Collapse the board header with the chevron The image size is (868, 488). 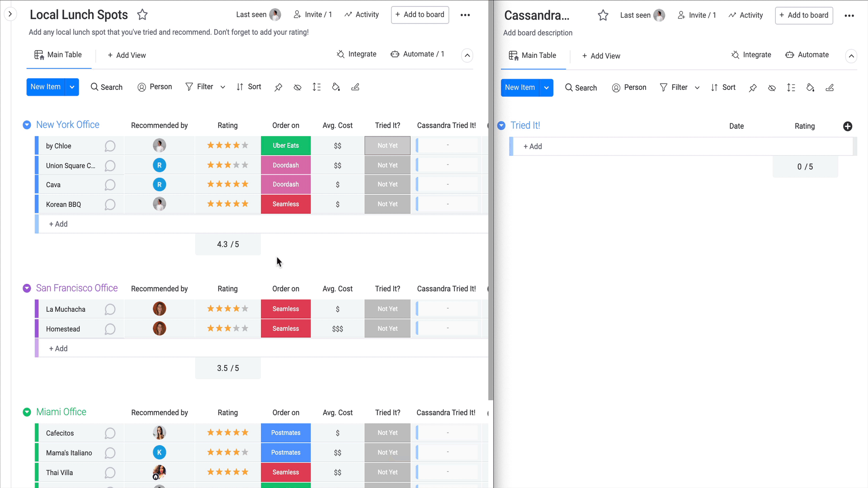467,55
